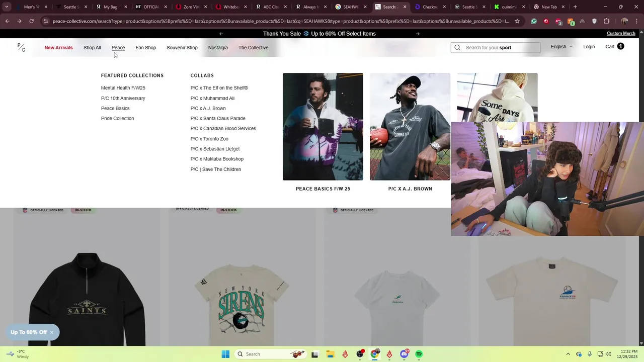The height and width of the screenshot is (362, 644).
Task: Open the Shop All menu
Action: (x=92, y=48)
